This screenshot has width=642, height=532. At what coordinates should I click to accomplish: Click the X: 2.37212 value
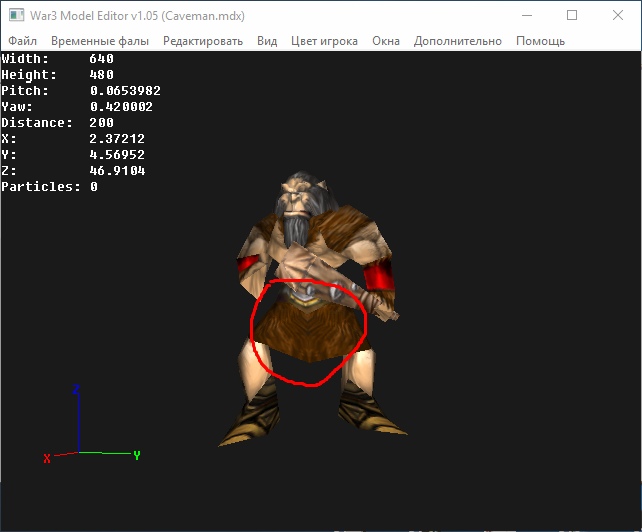117,138
